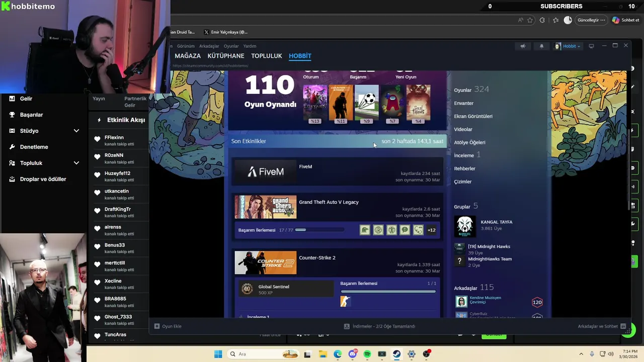
Task: Click the CS2 achievement icon under Başarım İlerlemesi
Action: click(x=345, y=301)
